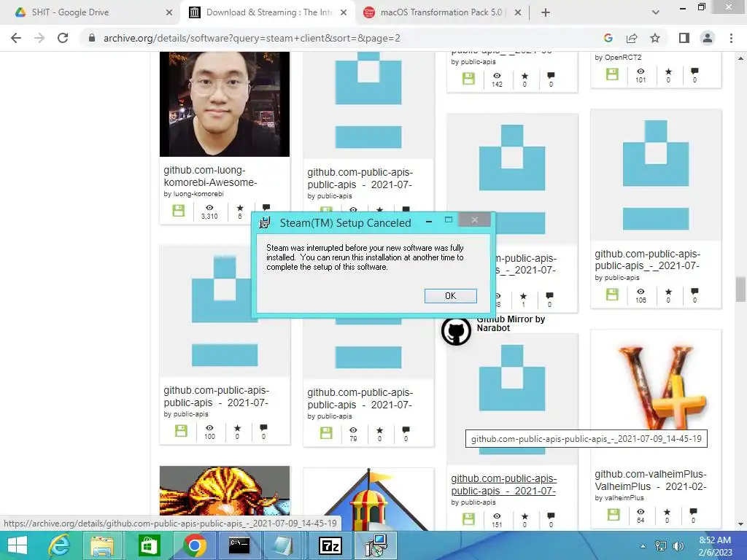This screenshot has width=747, height=560.
Task: Click views eye icon showing 142
Action: click(497, 76)
